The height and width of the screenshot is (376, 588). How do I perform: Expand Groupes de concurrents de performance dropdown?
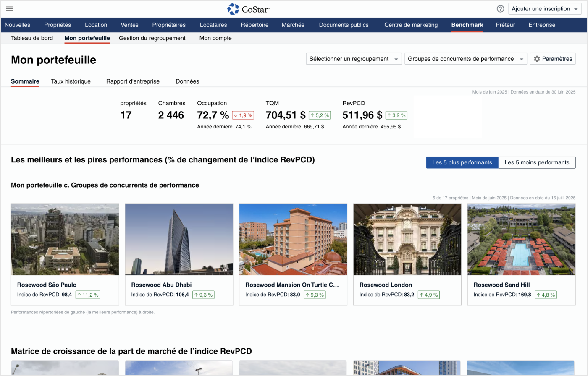465,59
